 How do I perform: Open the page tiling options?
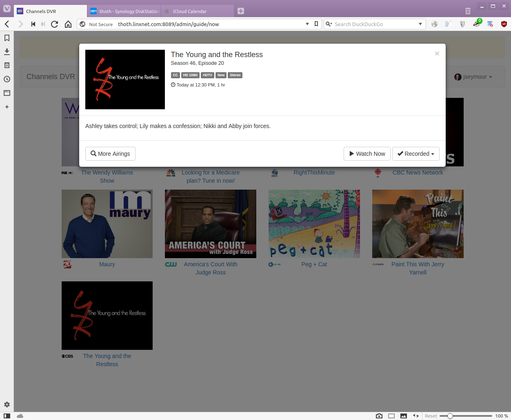pyautogui.click(x=391, y=416)
